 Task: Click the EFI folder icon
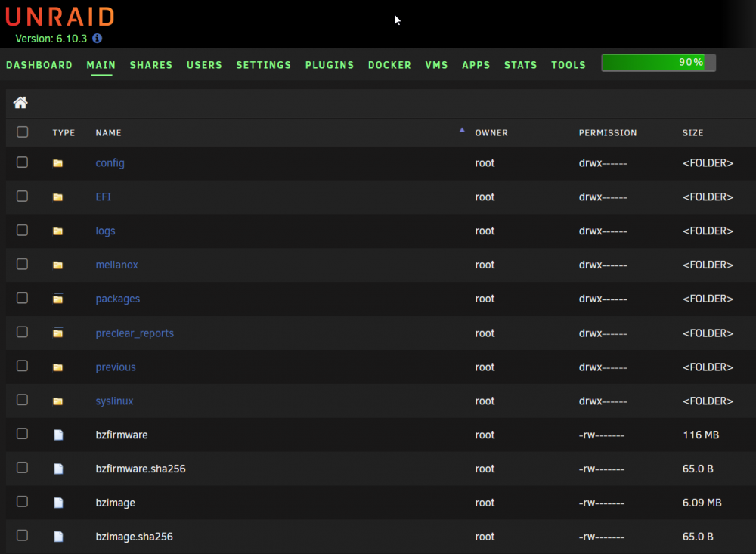tap(58, 197)
